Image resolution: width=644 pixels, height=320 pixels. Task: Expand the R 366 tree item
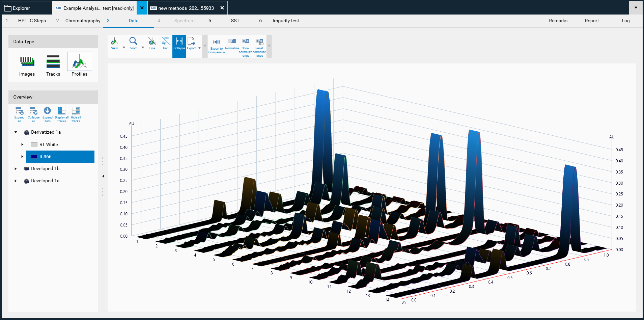23,157
